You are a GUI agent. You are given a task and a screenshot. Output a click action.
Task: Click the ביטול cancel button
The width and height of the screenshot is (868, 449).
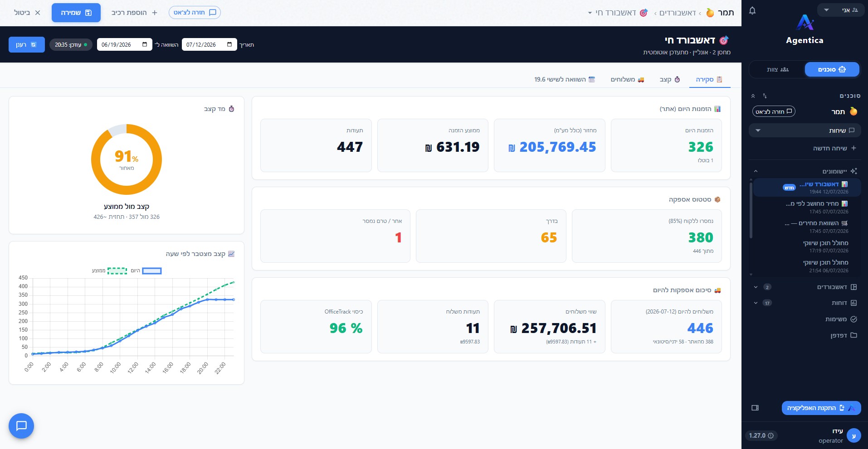tap(27, 13)
